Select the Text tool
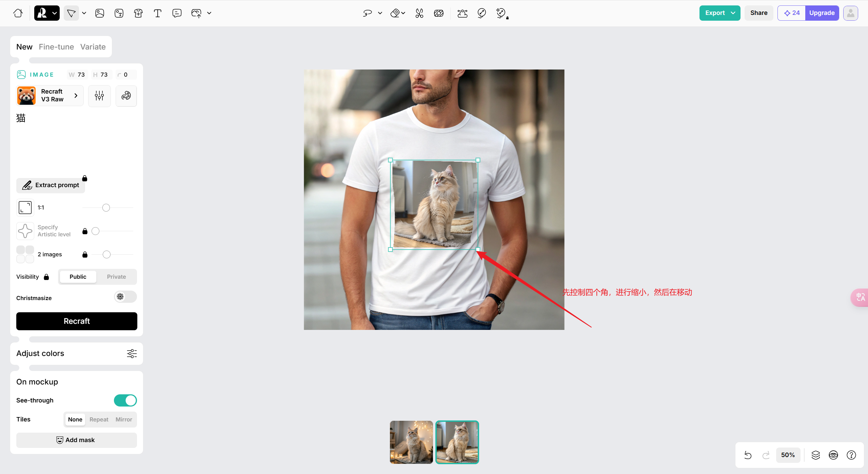The image size is (868, 474). (x=157, y=13)
